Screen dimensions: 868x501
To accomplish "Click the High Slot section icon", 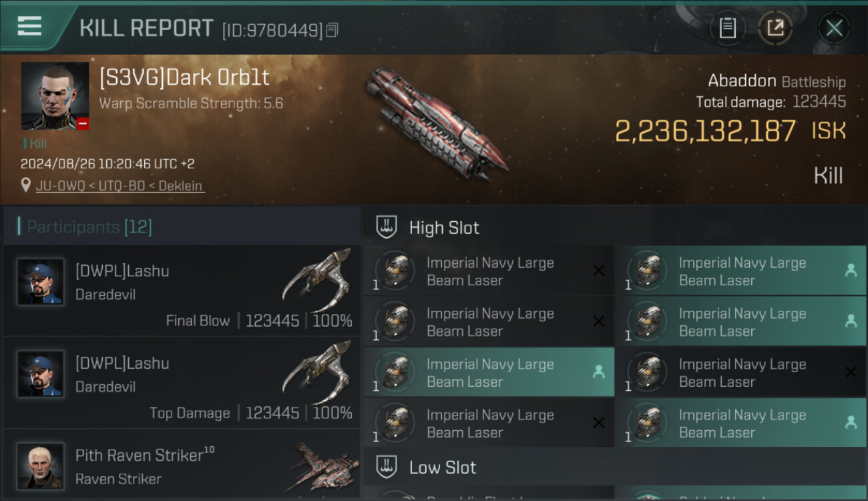I will 387,227.
